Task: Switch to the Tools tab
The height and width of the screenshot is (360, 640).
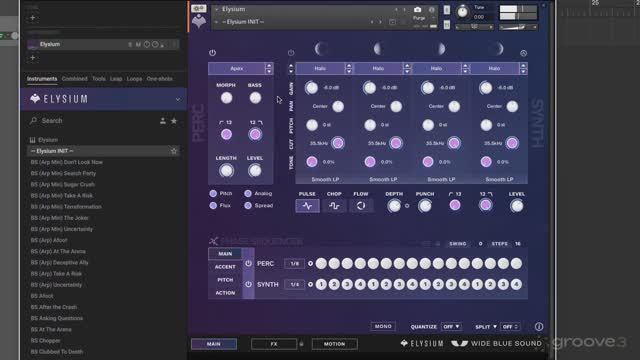Action: pyautogui.click(x=99, y=79)
